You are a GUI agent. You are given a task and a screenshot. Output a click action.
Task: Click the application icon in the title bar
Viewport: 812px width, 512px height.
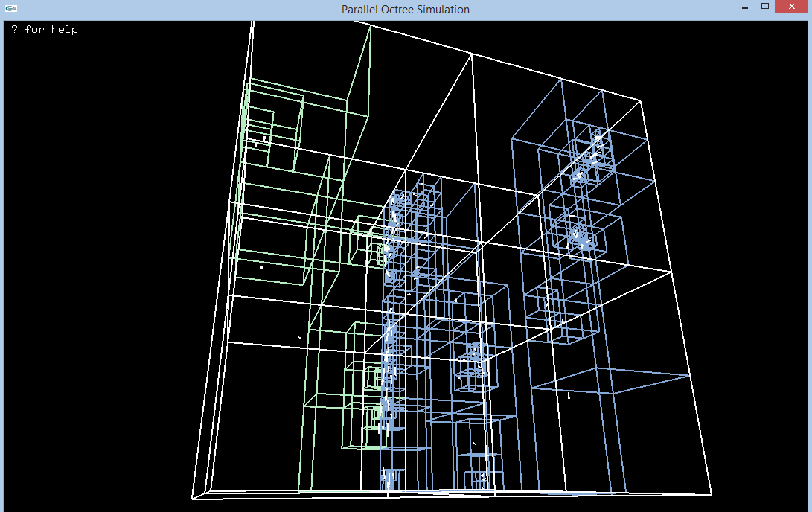[x=10, y=9]
